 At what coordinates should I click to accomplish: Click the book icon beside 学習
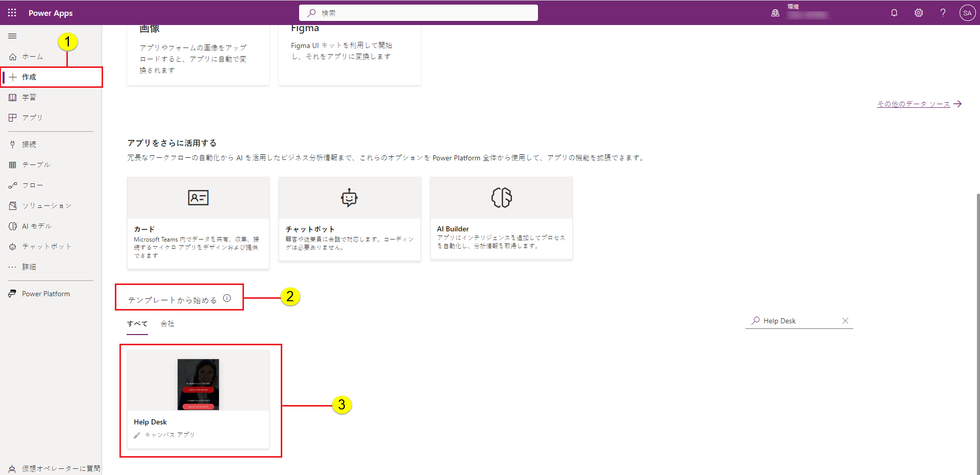tap(13, 98)
